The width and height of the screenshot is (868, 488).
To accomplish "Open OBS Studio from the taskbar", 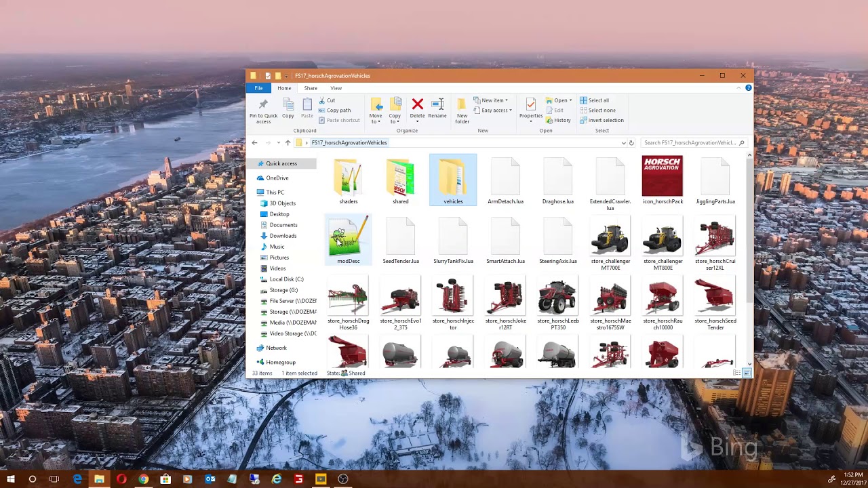I will coord(343,479).
